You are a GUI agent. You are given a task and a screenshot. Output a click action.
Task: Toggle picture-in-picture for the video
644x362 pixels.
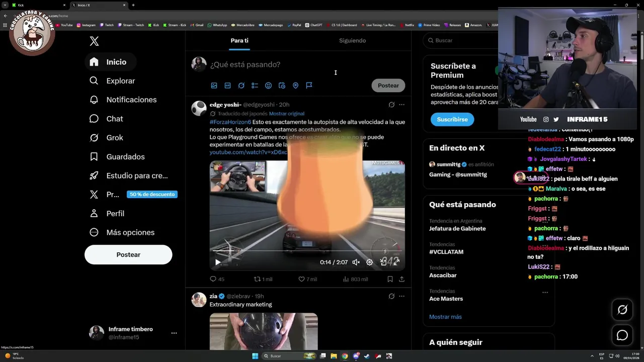click(383, 262)
